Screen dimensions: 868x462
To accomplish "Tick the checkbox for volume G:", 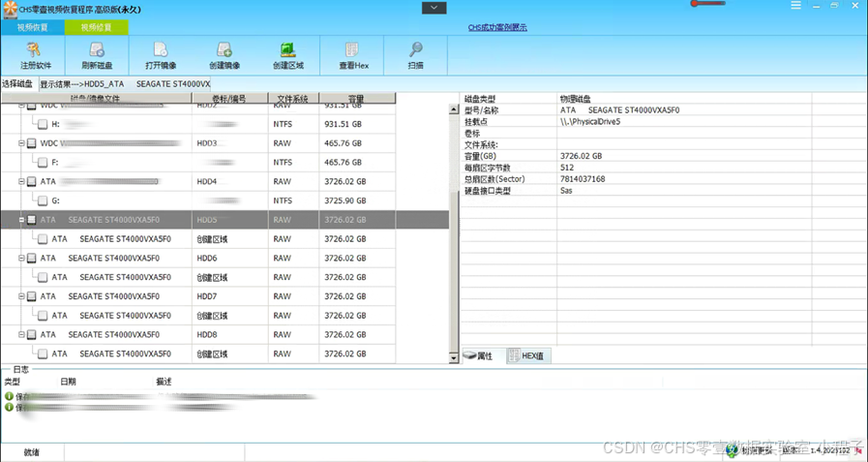I will click(x=43, y=200).
